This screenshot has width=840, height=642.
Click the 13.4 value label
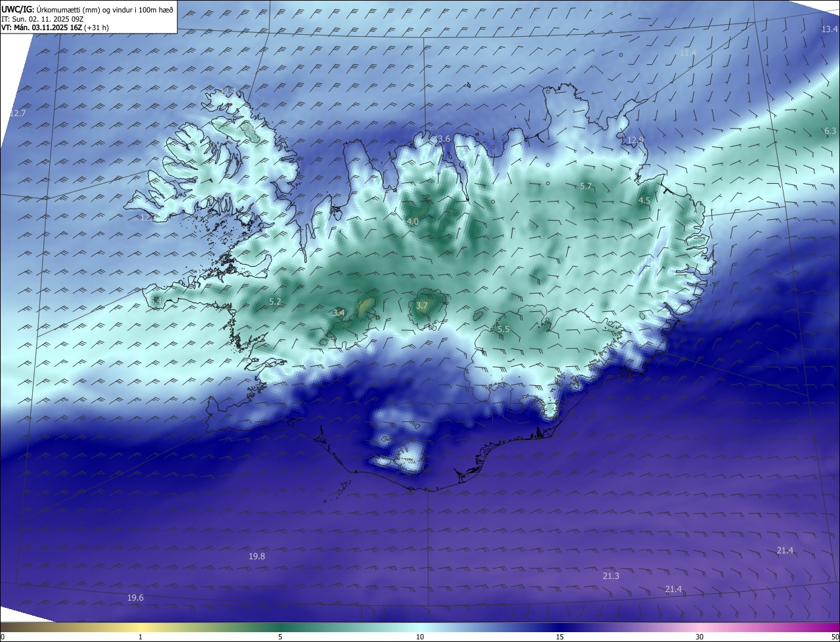829,30
